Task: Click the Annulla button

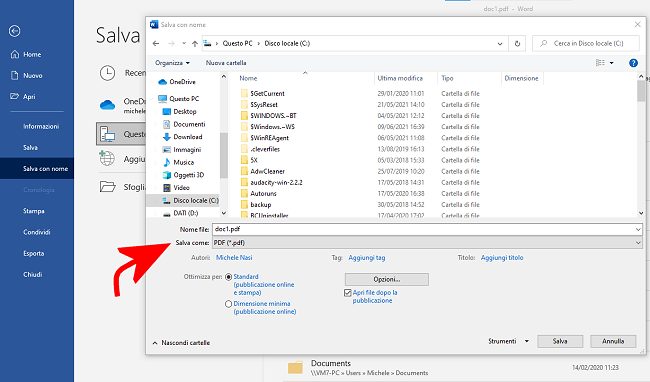Action: click(x=613, y=341)
